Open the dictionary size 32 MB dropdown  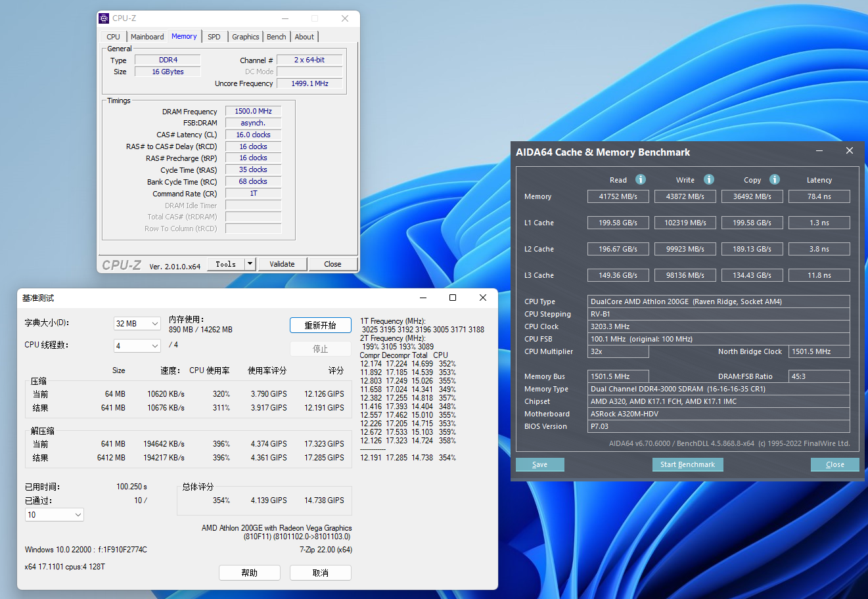tap(137, 324)
